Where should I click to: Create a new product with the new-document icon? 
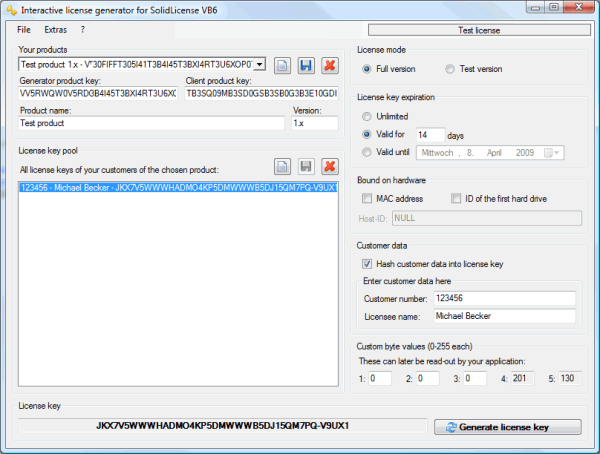click(x=282, y=65)
